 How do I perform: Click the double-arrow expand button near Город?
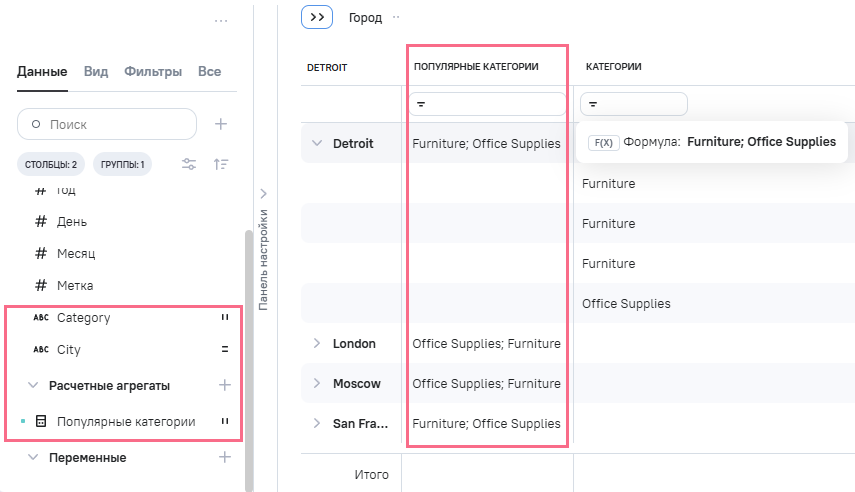(317, 17)
